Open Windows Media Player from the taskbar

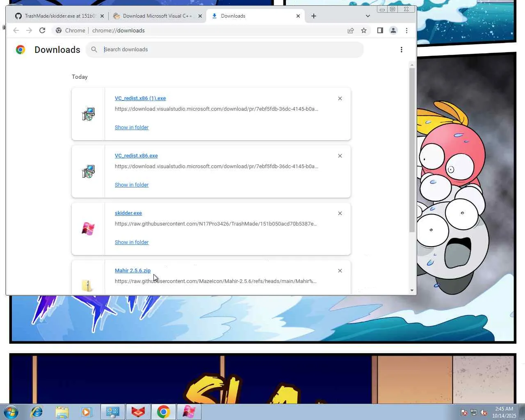[x=87, y=412]
